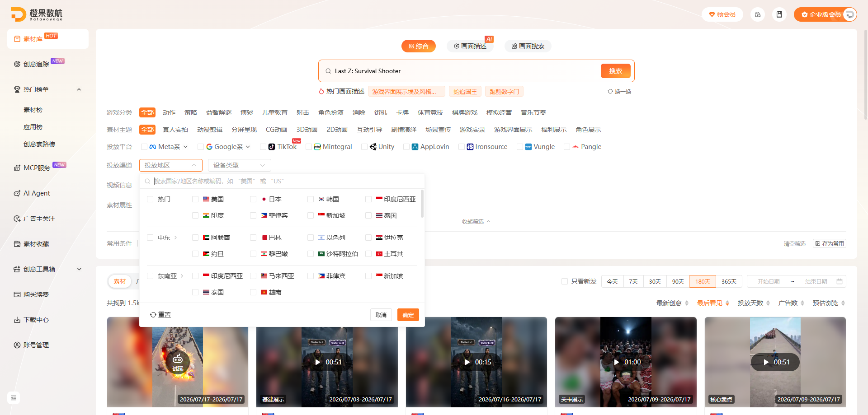Click the orange 搜索 button
The width and height of the screenshot is (868, 415).
(x=616, y=71)
